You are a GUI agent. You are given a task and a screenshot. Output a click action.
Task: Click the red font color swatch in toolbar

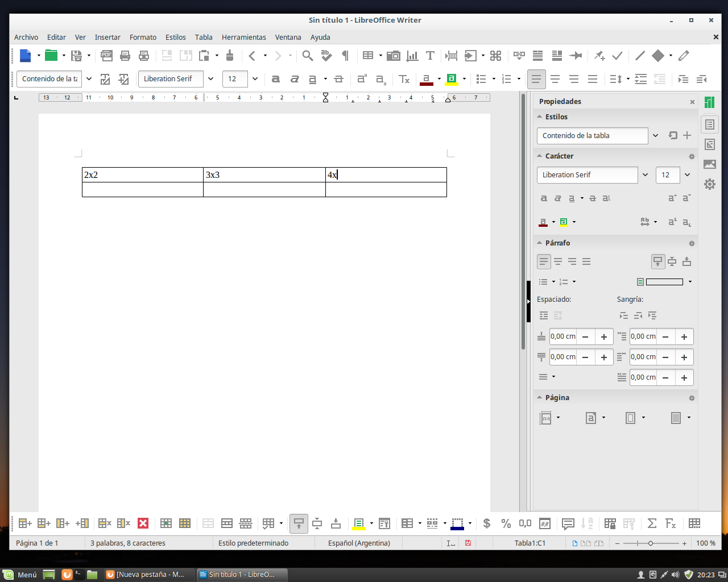coord(427,79)
